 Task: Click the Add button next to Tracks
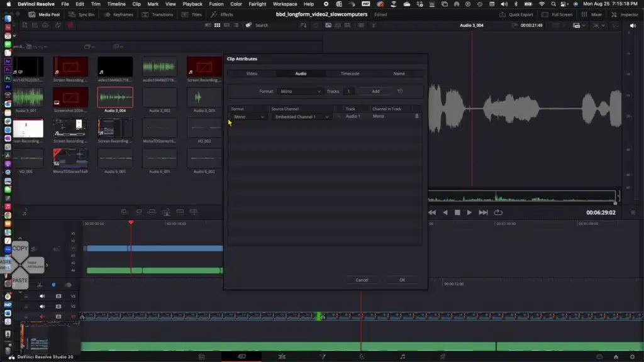[375, 91]
